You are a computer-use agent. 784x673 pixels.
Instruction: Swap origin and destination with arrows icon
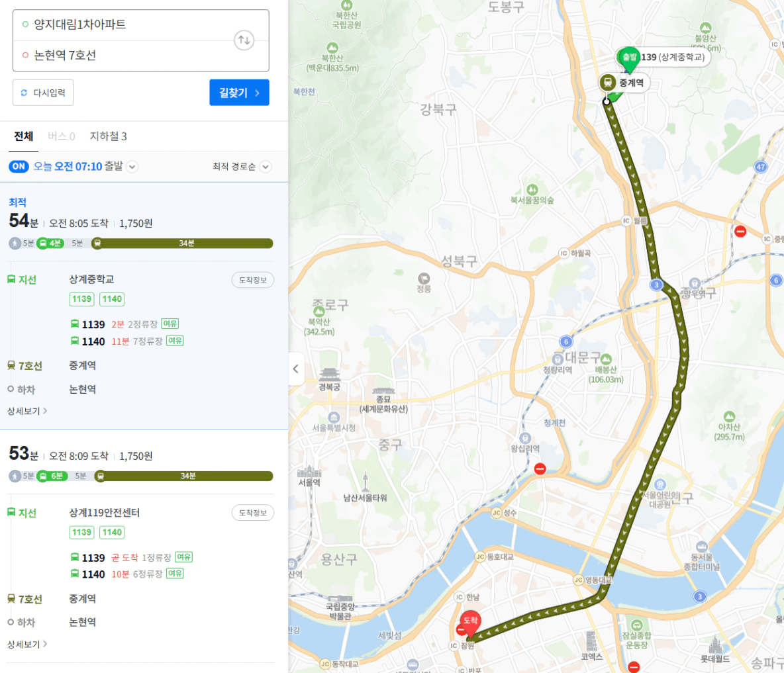point(244,40)
